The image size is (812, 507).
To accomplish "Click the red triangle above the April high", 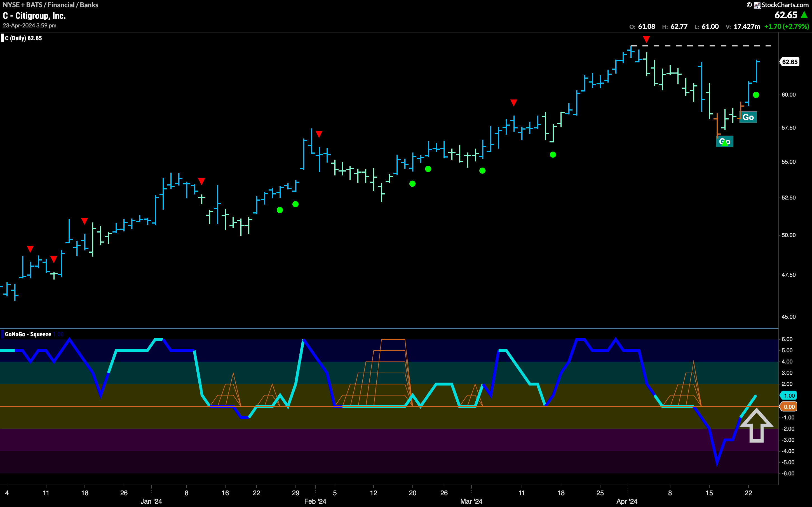I will [x=646, y=39].
